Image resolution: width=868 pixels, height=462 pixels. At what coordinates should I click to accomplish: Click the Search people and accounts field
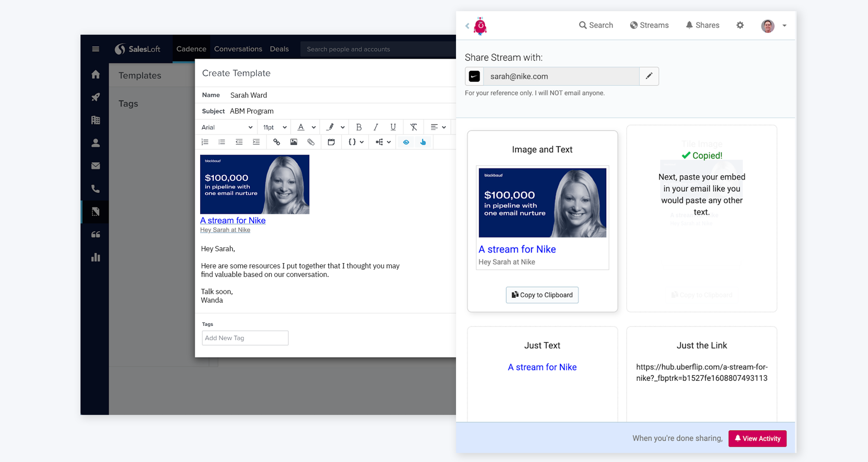pyautogui.click(x=378, y=49)
